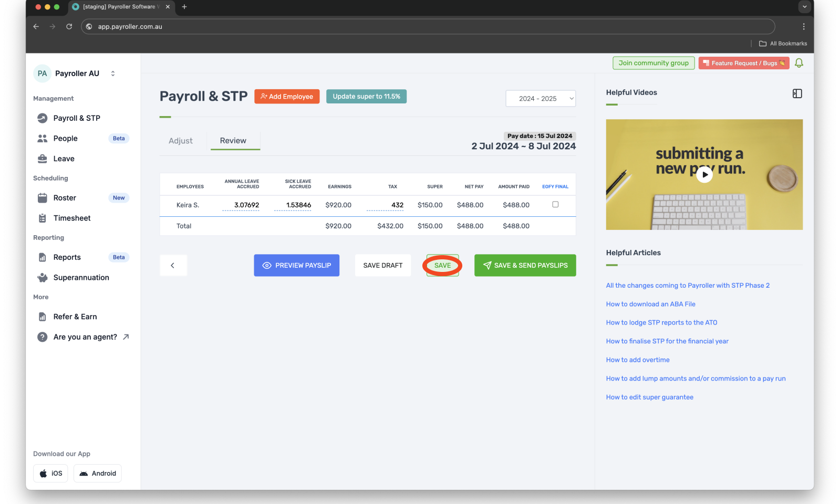The image size is (840, 504).
Task: Open Superannuation piggy bank icon
Action: tap(43, 278)
